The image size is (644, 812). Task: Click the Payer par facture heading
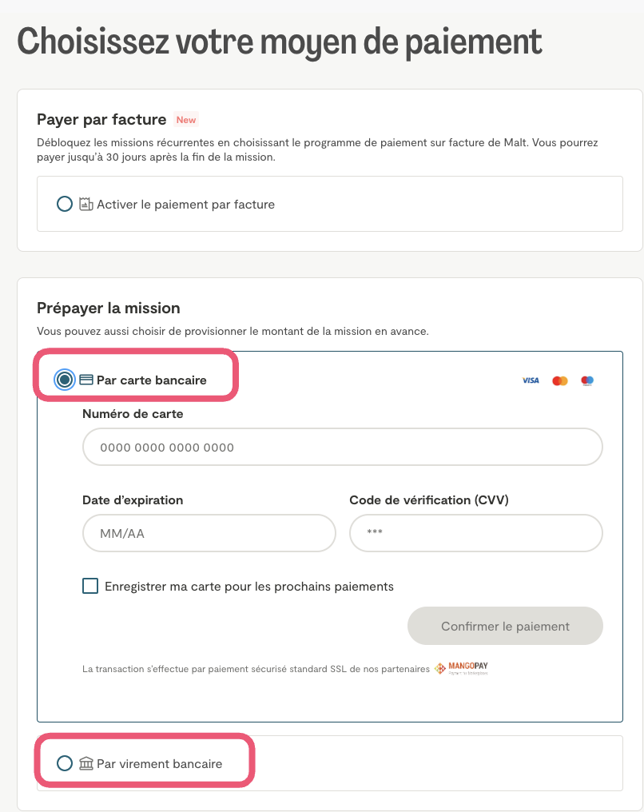tap(101, 120)
